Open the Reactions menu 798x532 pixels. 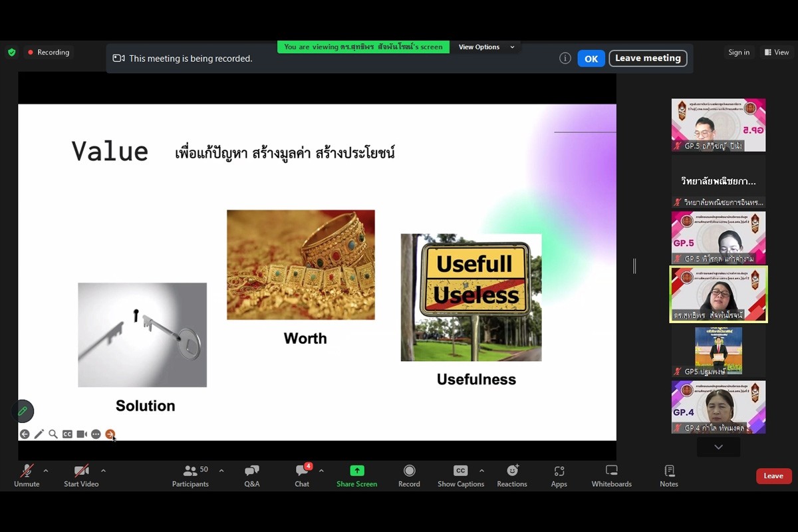click(511, 475)
